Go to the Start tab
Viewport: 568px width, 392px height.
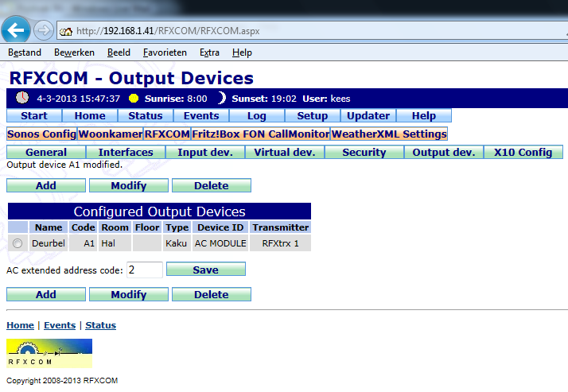(x=34, y=116)
